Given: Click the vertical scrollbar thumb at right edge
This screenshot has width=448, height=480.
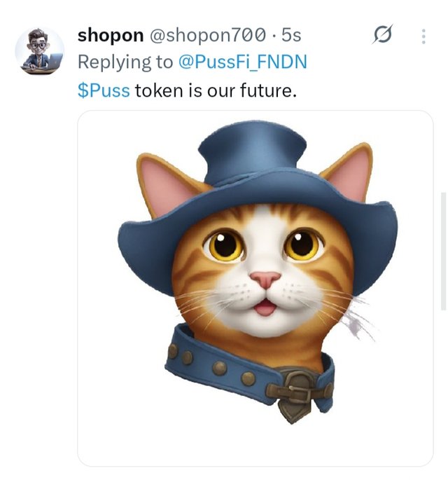Looking at the screenshot, I should (443, 251).
